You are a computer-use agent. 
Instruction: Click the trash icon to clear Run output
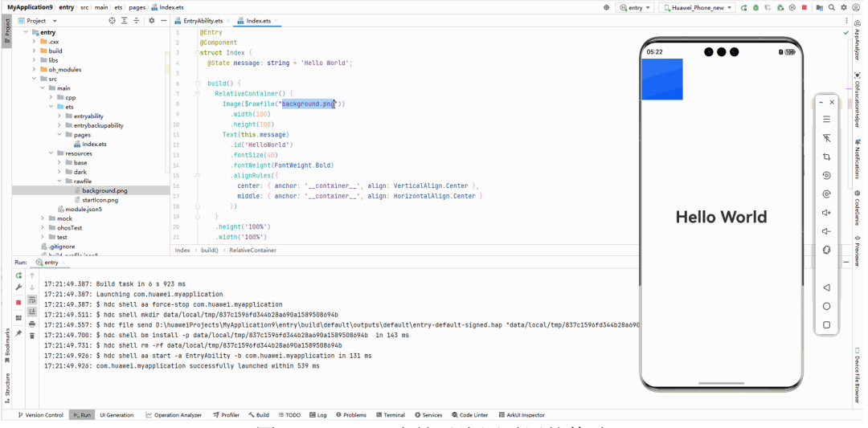pos(32,335)
